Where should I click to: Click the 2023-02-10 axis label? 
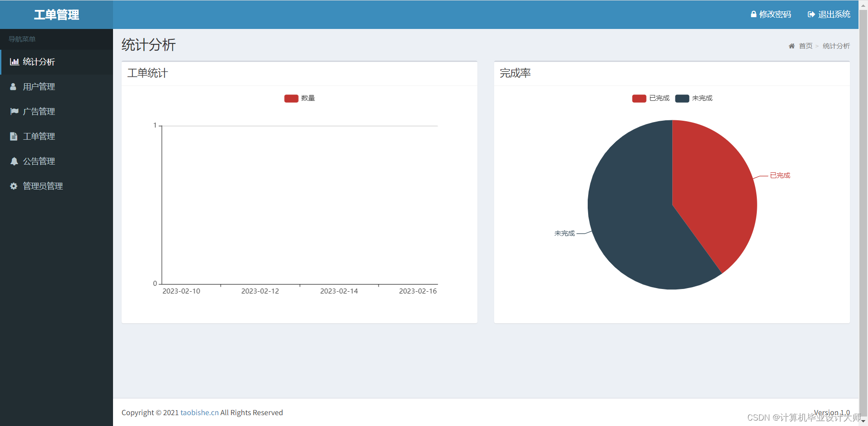(x=181, y=291)
